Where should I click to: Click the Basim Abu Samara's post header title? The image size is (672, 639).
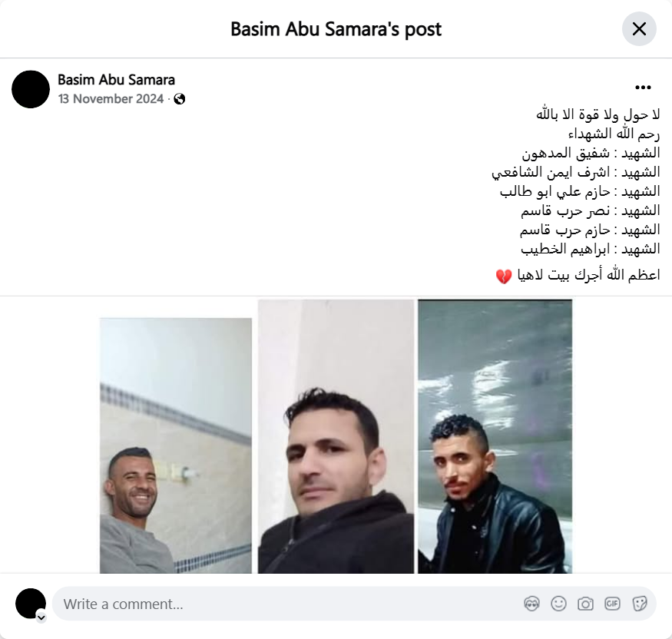point(336,29)
